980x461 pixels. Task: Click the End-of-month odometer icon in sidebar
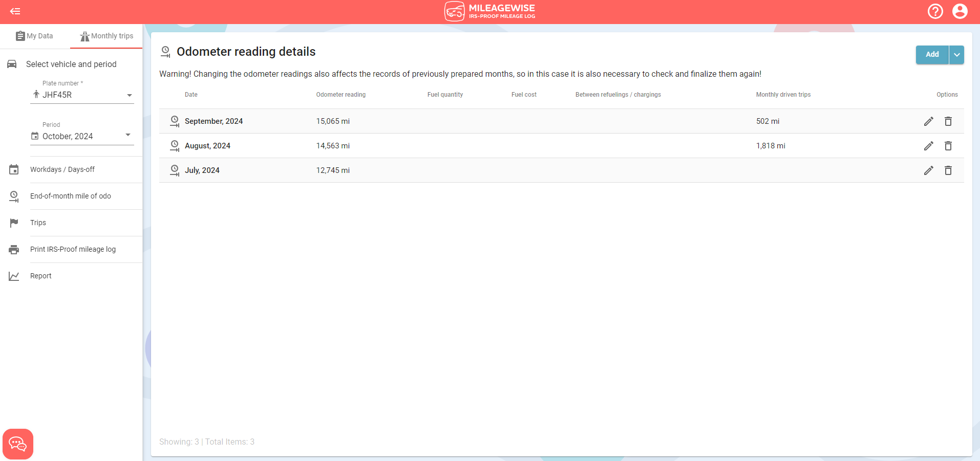point(14,196)
